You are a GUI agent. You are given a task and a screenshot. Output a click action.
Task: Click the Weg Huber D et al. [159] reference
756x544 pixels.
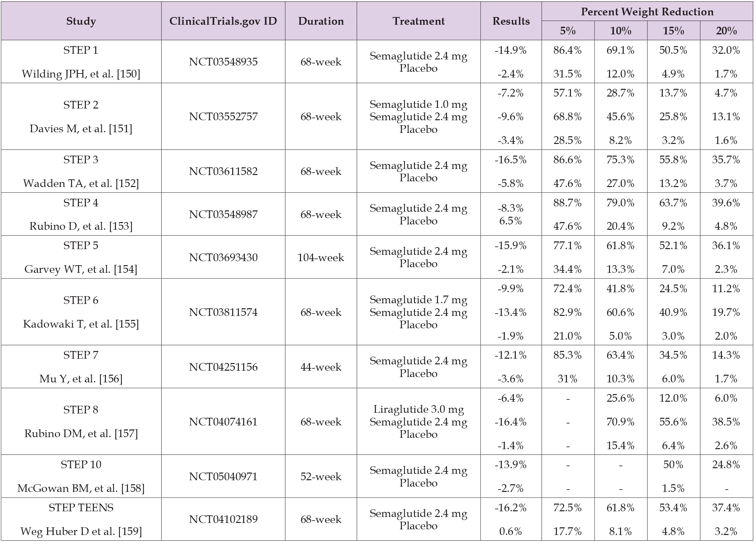81,531
